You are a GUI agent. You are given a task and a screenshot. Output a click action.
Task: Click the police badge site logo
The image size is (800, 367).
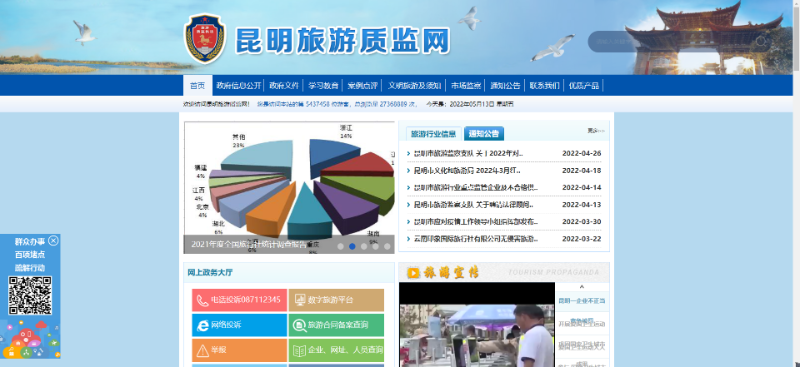tap(205, 39)
